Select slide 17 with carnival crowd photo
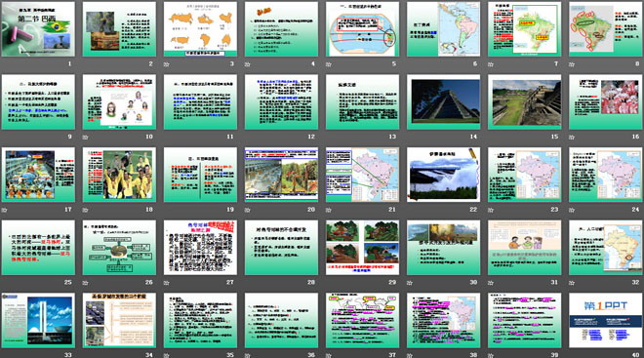Image resolution: width=644 pixels, height=358 pixels. 38,175
